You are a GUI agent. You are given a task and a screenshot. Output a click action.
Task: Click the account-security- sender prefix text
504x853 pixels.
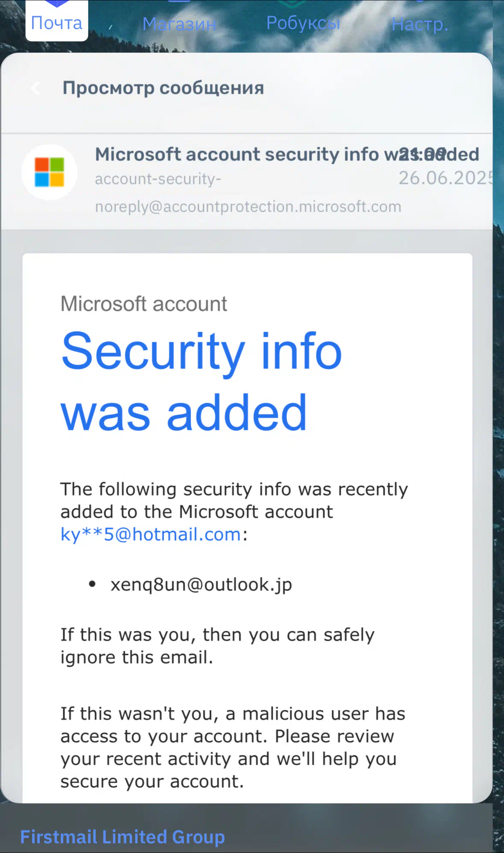(x=158, y=179)
